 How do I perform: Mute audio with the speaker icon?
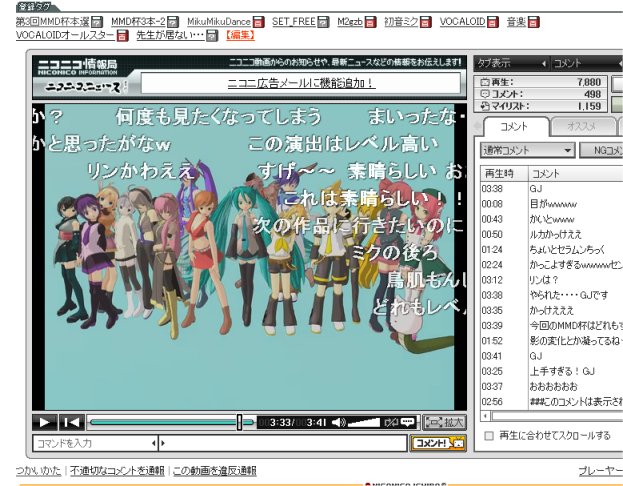pyautogui.click(x=338, y=422)
